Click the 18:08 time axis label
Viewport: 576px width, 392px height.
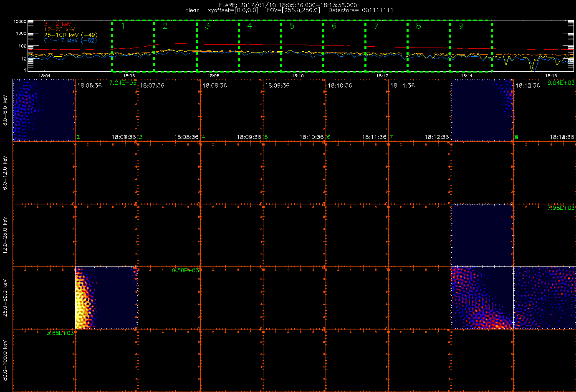tap(213, 76)
